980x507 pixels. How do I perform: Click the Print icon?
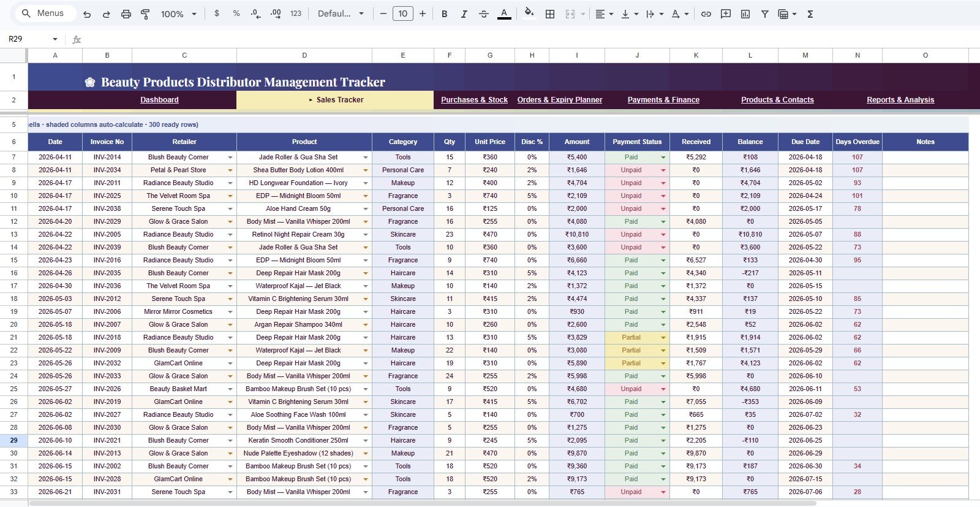(126, 13)
